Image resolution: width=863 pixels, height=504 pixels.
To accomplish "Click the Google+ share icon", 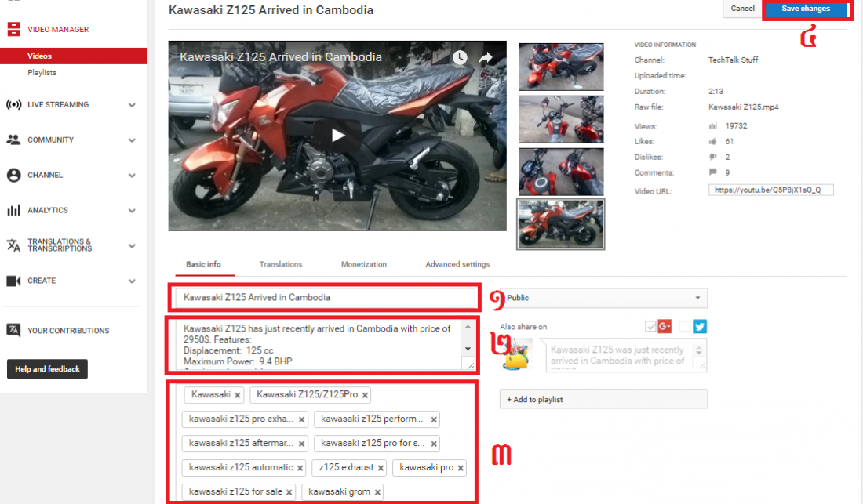I will click(665, 327).
